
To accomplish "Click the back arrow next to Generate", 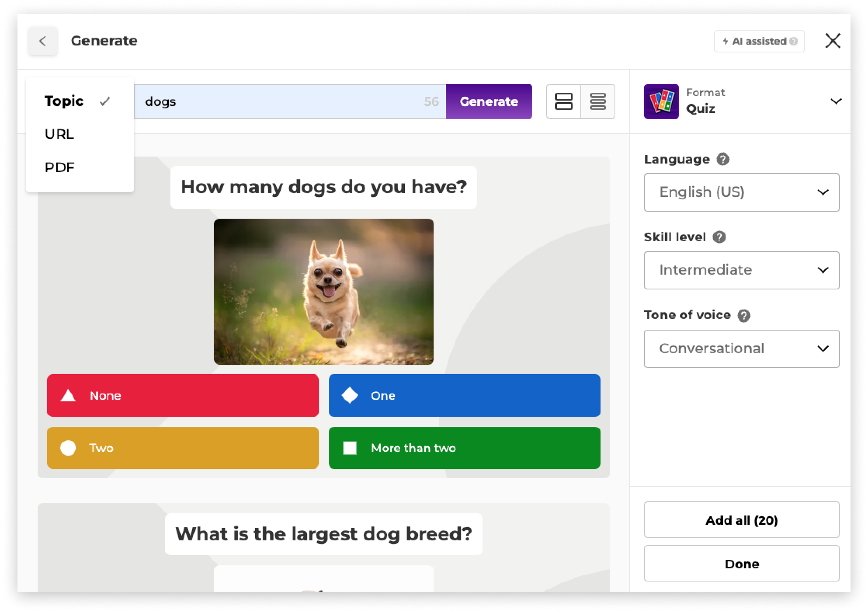I will pos(42,41).
